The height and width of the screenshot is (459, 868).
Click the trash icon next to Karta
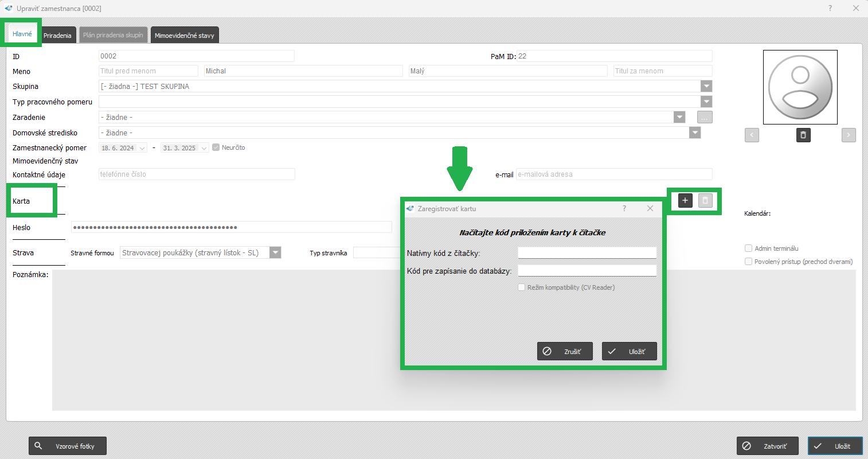pos(705,200)
